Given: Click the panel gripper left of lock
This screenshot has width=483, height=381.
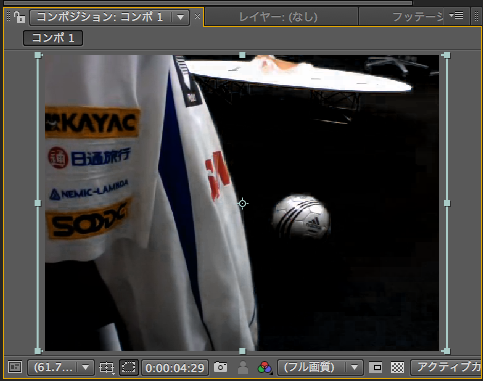Looking at the screenshot, I should click(x=9, y=17).
